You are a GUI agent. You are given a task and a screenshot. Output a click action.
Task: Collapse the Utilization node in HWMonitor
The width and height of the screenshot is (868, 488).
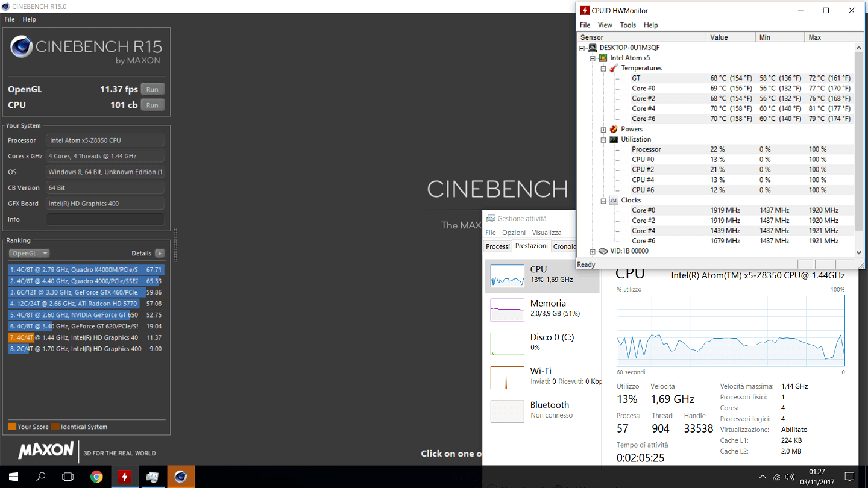coord(603,140)
